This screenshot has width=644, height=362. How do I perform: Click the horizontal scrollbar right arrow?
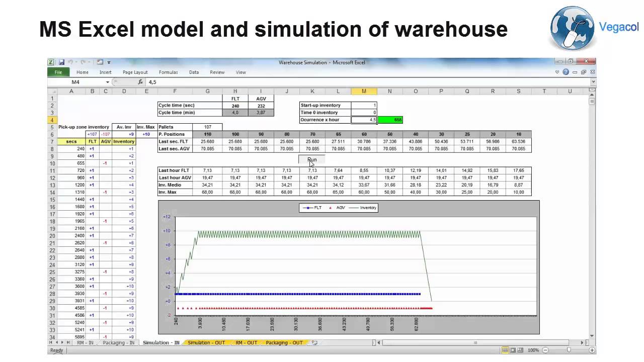click(583, 342)
